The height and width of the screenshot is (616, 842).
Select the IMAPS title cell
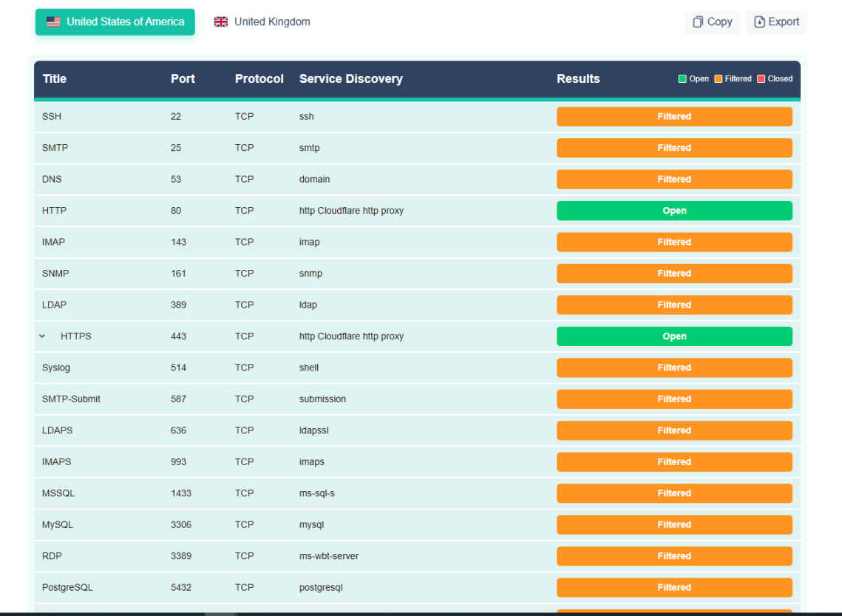(56, 462)
